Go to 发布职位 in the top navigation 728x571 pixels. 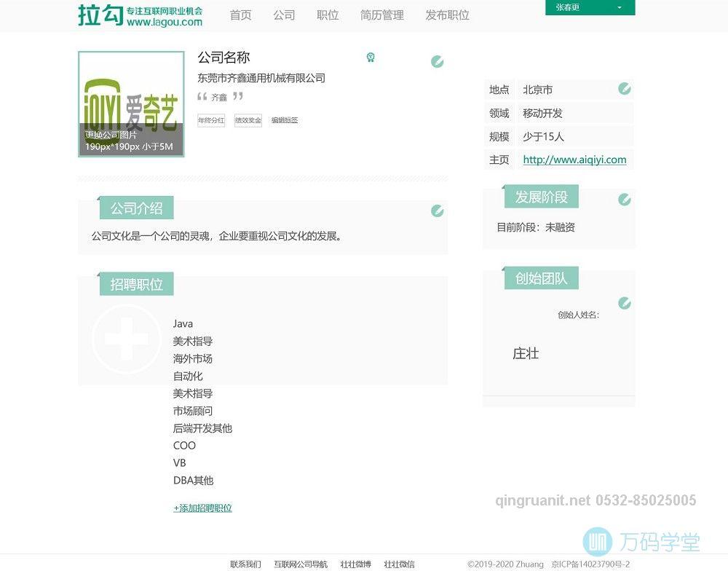446,15
